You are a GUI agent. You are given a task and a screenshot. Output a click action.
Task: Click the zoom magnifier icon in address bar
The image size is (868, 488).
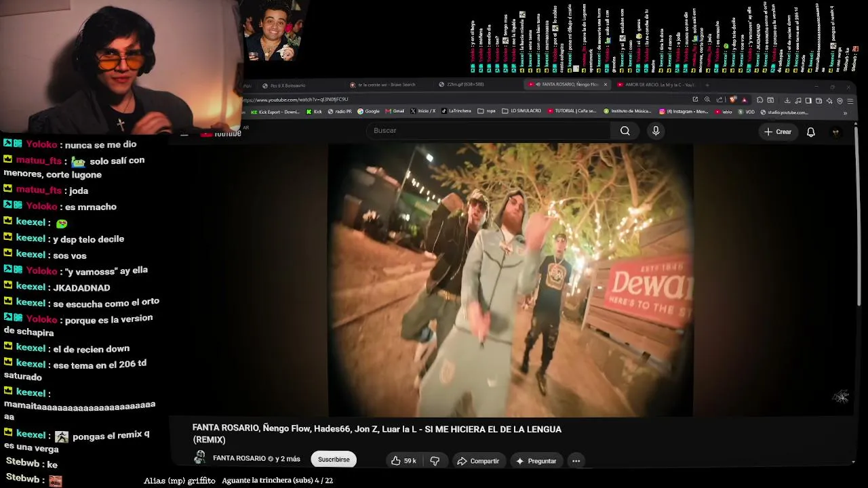pyautogui.click(x=707, y=100)
